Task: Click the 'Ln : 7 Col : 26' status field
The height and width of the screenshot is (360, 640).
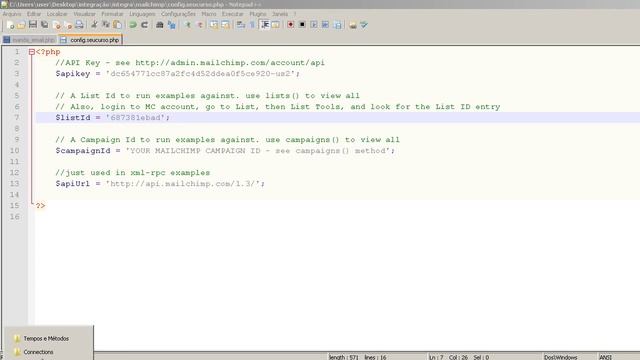Action: point(449,357)
